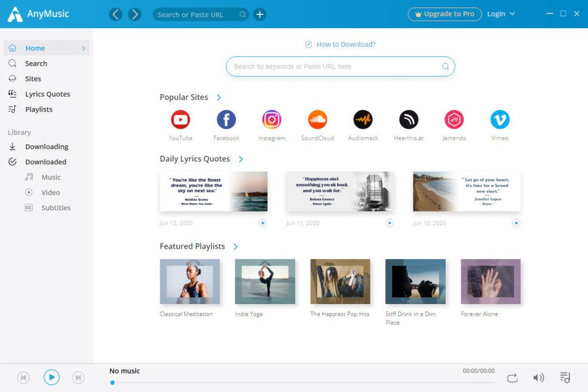Screen dimensions: 588x392
Task: Click the search icon in main search field
Action: (445, 67)
